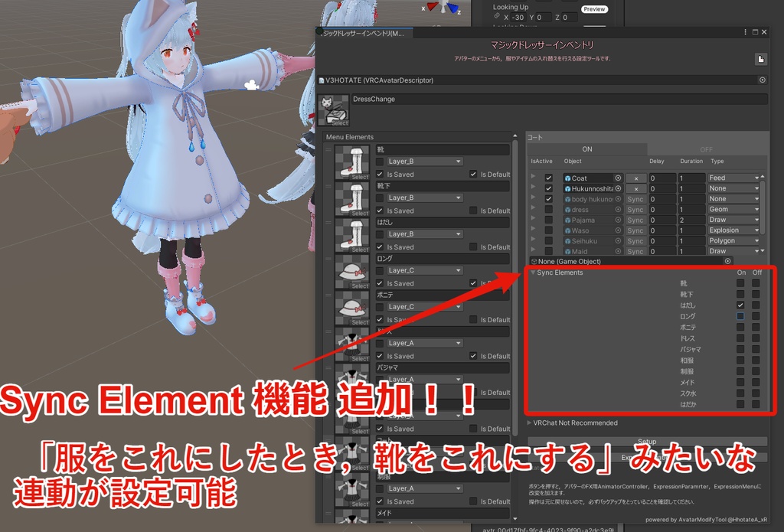Click the Coat game object cube icon
Screen dimensions: 784x532
tap(567, 178)
